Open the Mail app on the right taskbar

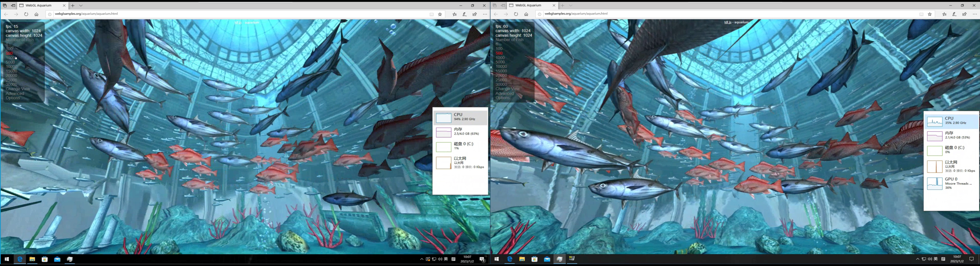[x=547, y=259]
